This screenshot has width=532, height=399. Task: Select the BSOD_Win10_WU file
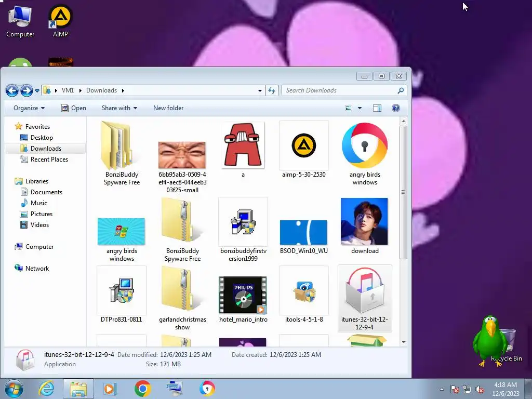tap(303, 232)
